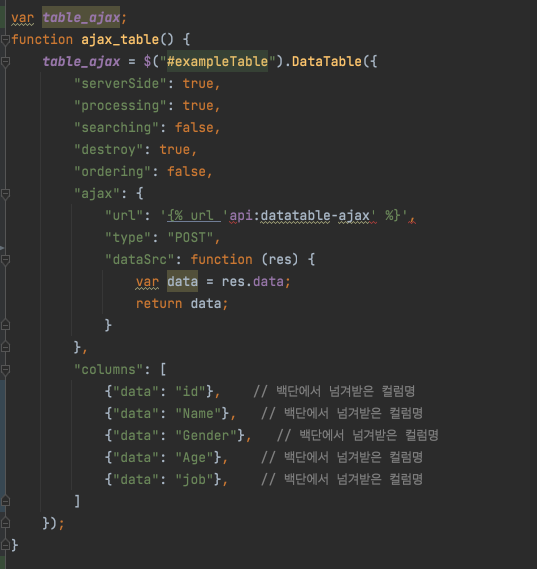Click fold-end marker of dataSrc closing brace

click(x=5, y=325)
